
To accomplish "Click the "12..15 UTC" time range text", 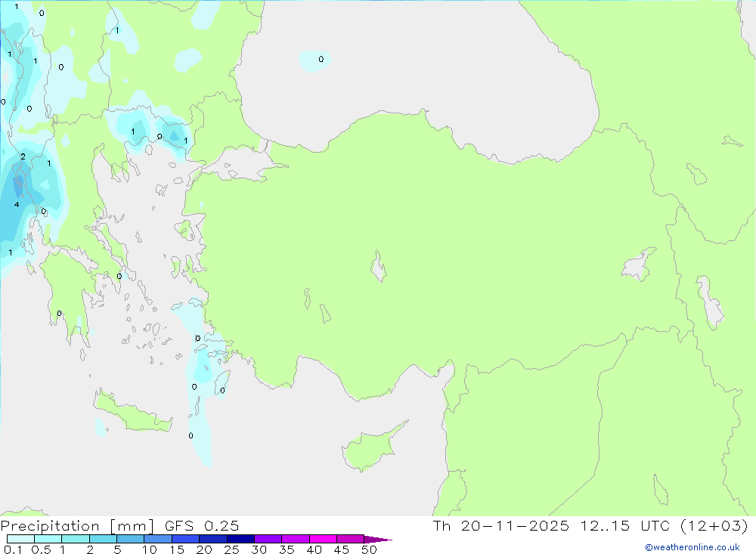I will (x=625, y=525).
